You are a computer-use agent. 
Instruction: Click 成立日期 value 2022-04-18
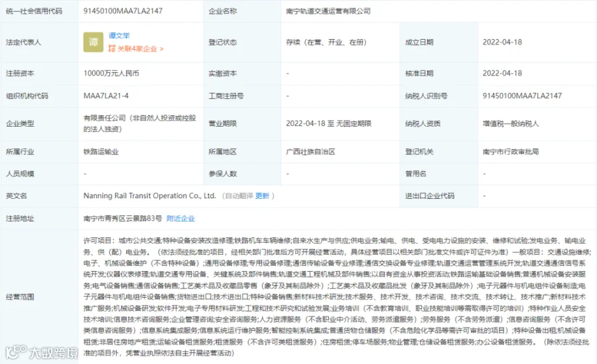[502, 42]
